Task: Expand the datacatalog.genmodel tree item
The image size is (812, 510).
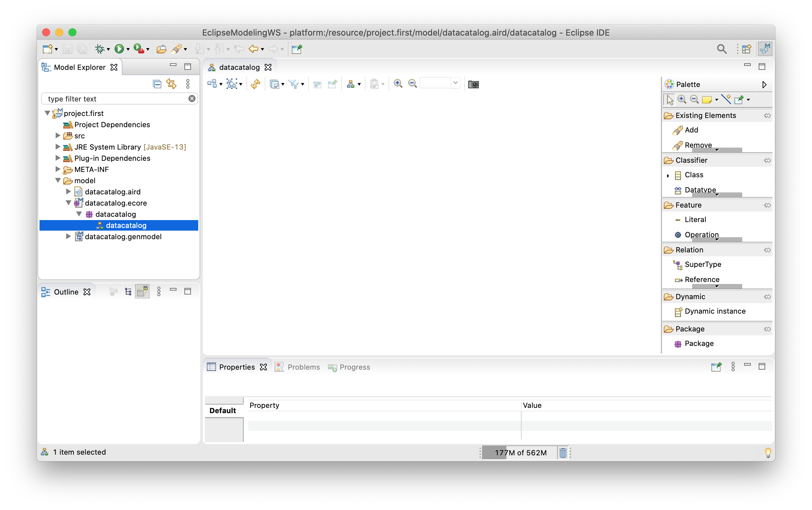Action: [x=66, y=236]
